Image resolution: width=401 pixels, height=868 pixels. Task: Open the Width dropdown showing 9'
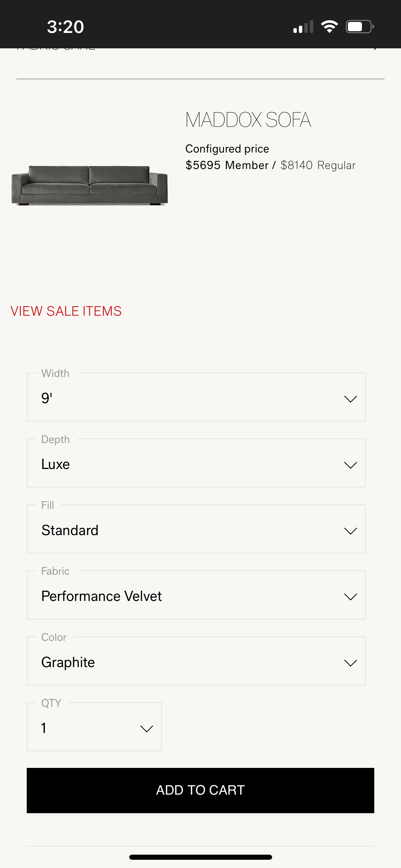pyautogui.click(x=196, y=397)
